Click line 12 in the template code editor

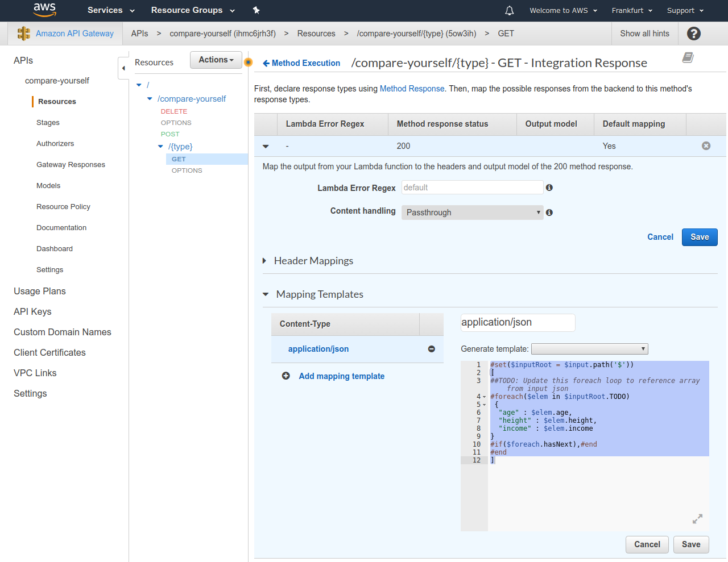pos(599,460)
